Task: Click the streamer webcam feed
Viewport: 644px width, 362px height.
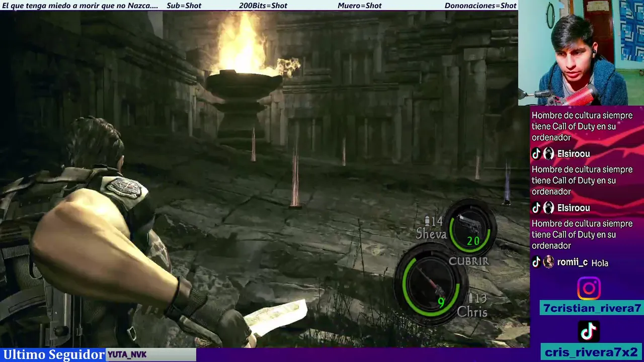Action: (581, 53)
